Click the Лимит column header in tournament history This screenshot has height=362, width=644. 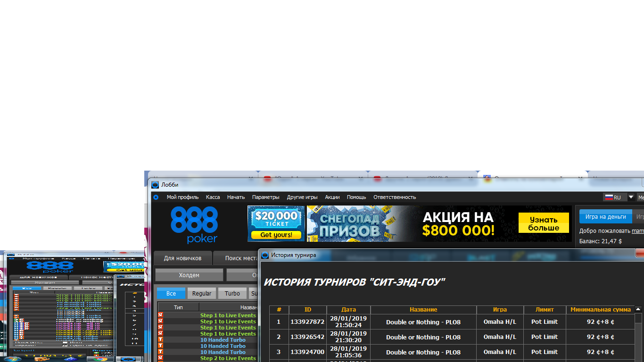pos(545,310)
